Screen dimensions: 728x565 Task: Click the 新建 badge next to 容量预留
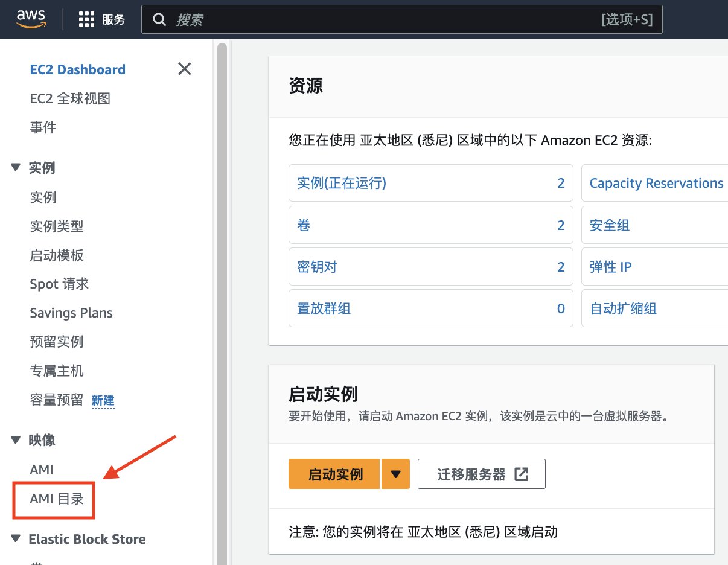[x=103, y=400]
